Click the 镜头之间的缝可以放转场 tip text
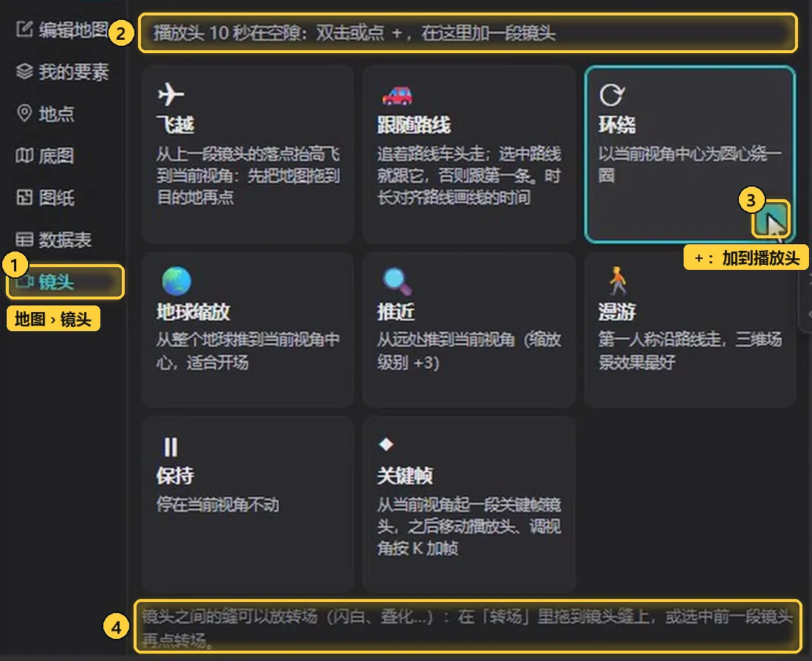Screen dimensions: 812x661 coord(467,627)
